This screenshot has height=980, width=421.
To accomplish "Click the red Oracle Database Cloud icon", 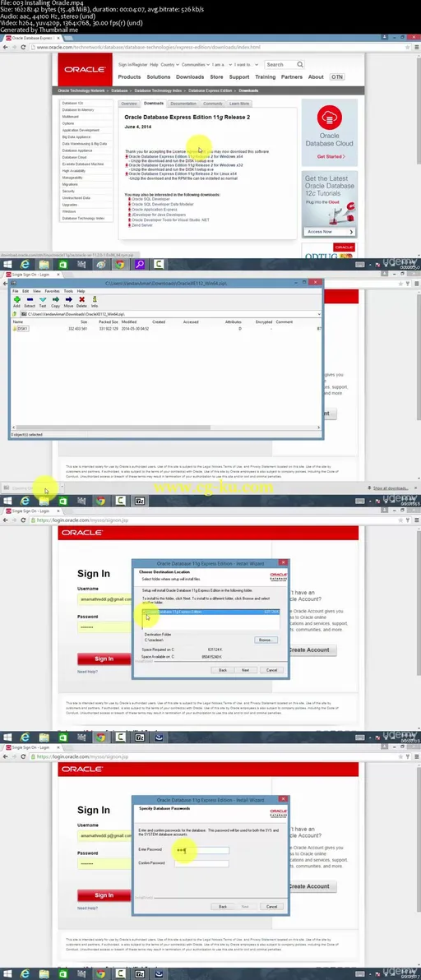I will point(329,118).
